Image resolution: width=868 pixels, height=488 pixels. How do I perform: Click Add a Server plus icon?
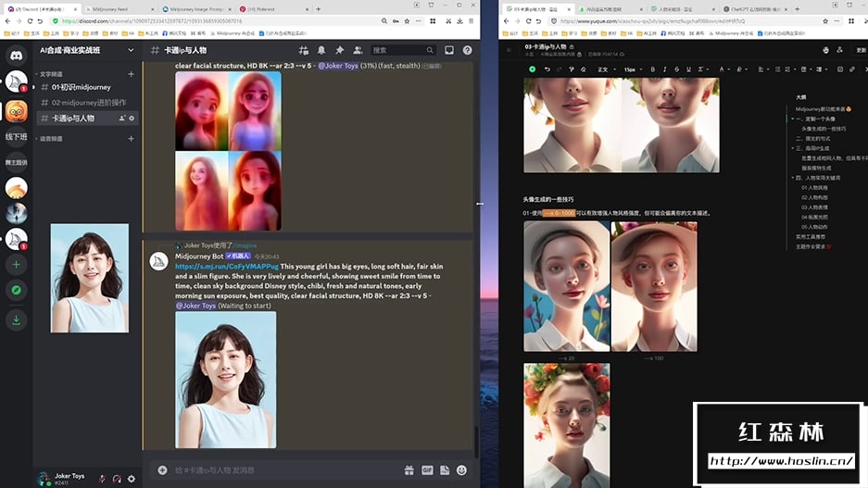pyautogui.click(x=16, y=264)
